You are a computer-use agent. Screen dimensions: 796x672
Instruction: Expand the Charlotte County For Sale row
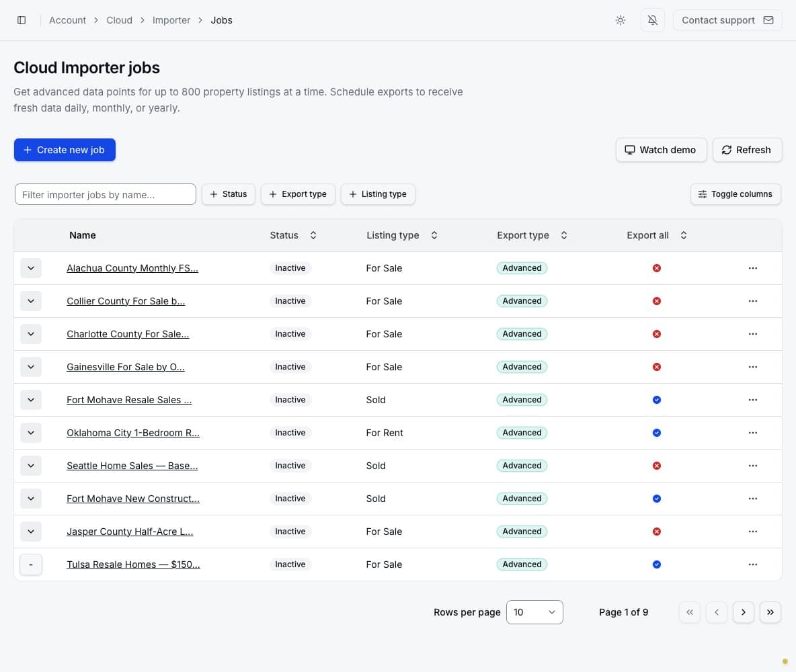pyautogui.click(x=31, y=334)
